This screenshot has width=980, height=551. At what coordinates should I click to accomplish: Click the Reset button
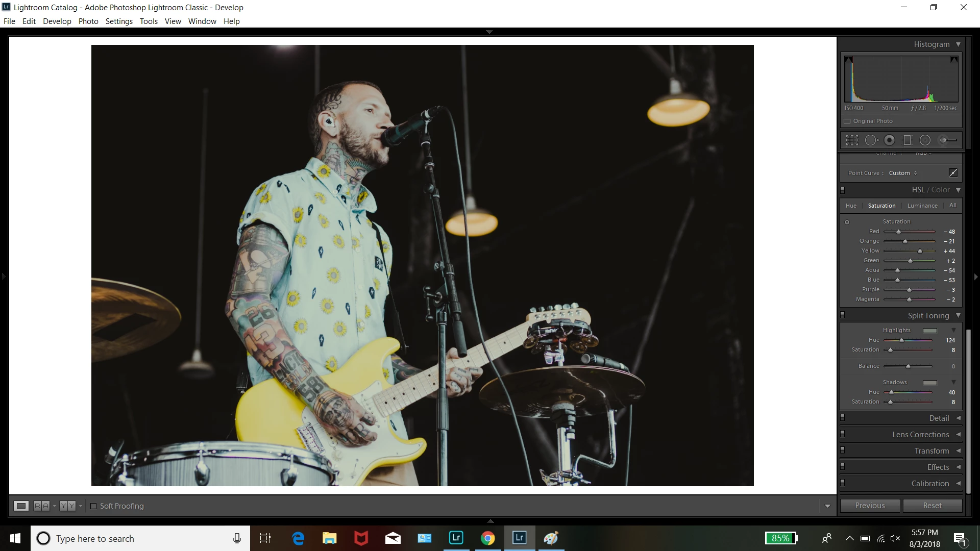point(932,506)
